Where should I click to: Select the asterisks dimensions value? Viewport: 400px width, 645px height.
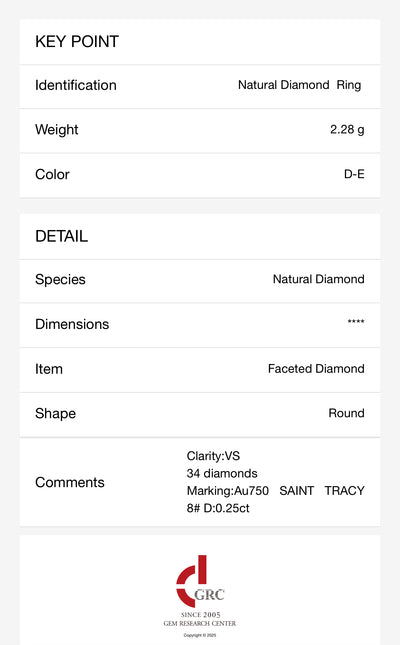click(x=356, y=322)
